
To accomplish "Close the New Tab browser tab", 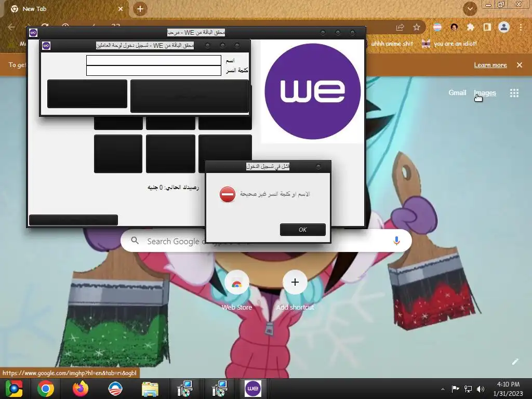I will point(121,9).
